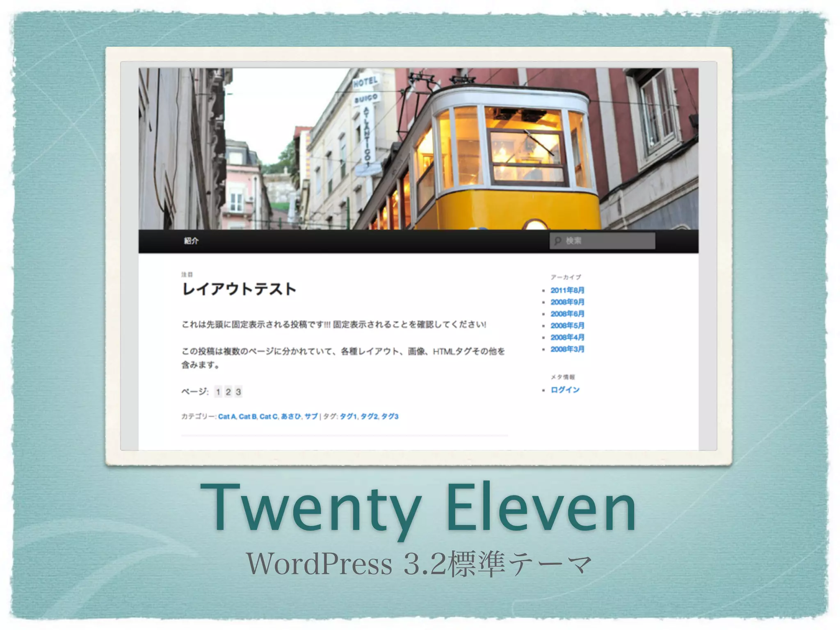Open the 2008年3月 archive
The height and width of the screenshot is (630, 840).
click(567, 349)
